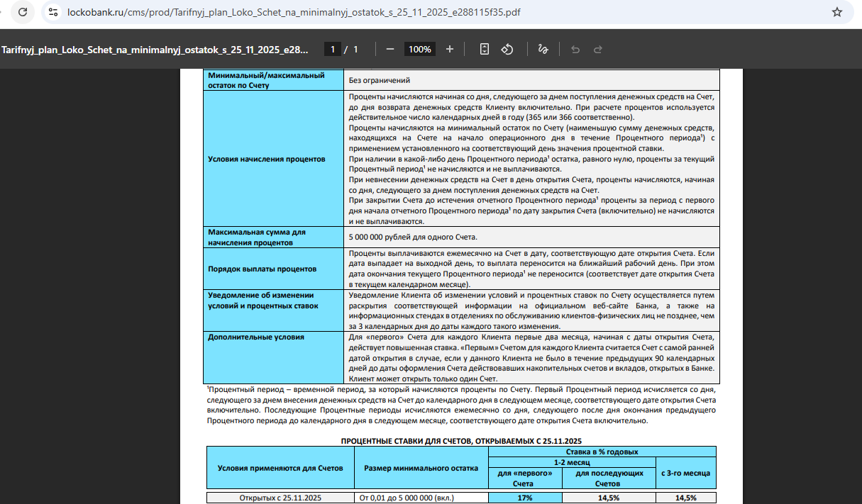The height and width of the screenshot is (504, 862).
Task: Click the 100% zoom level field
Action: tap(419, 49)
